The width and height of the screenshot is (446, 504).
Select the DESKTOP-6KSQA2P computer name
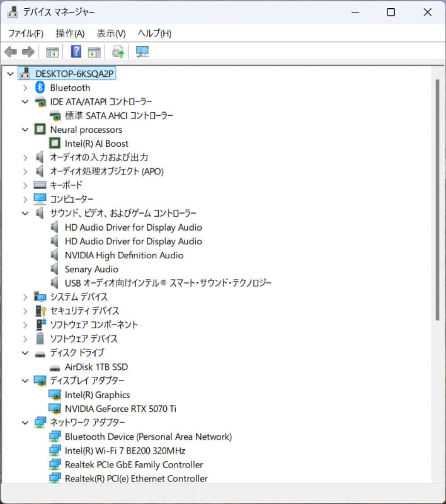[x=74, y=74]
